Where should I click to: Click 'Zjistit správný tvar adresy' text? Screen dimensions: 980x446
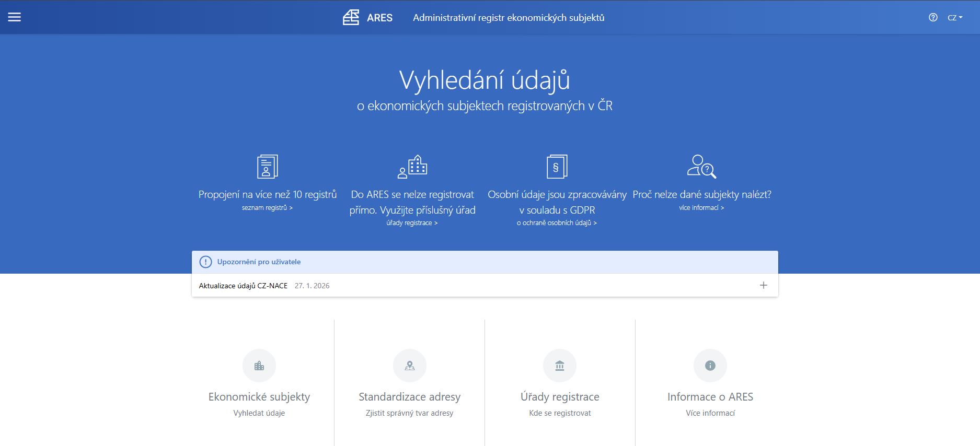410,413
